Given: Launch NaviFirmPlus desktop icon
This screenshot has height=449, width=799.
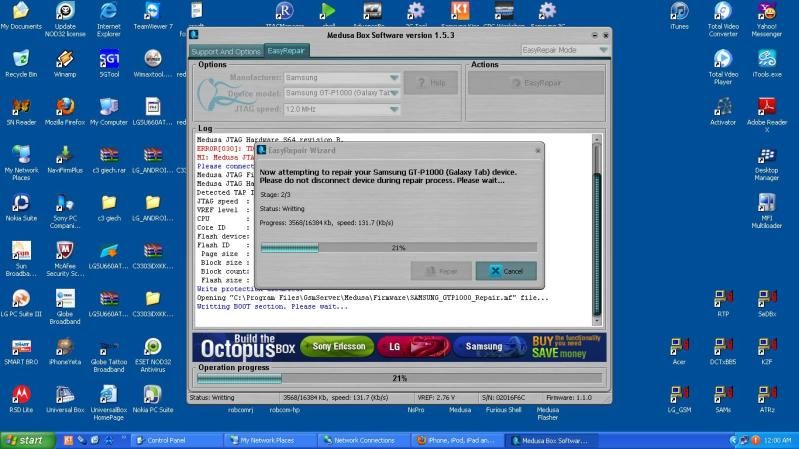Looking at the screenshot, I should coord(65,159).
